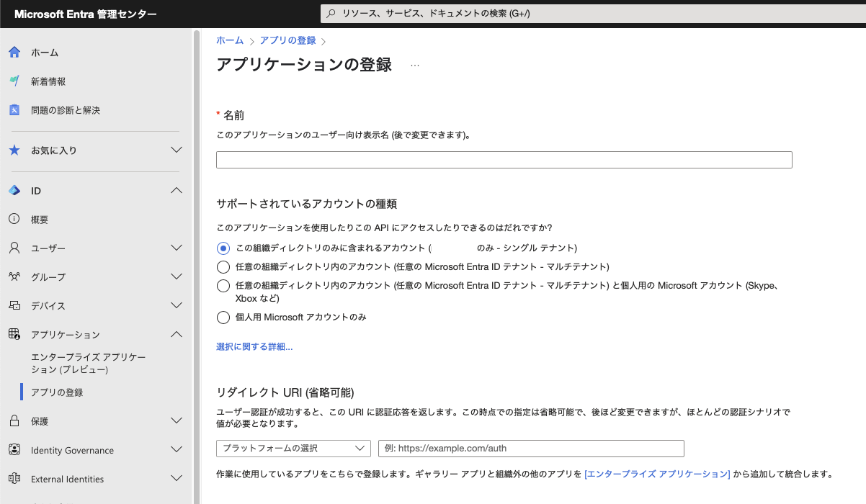Viewport: 866px width, 504px height.
Task: Open the プラットフォームの選択 dropdown
Action: click(293, 448)
